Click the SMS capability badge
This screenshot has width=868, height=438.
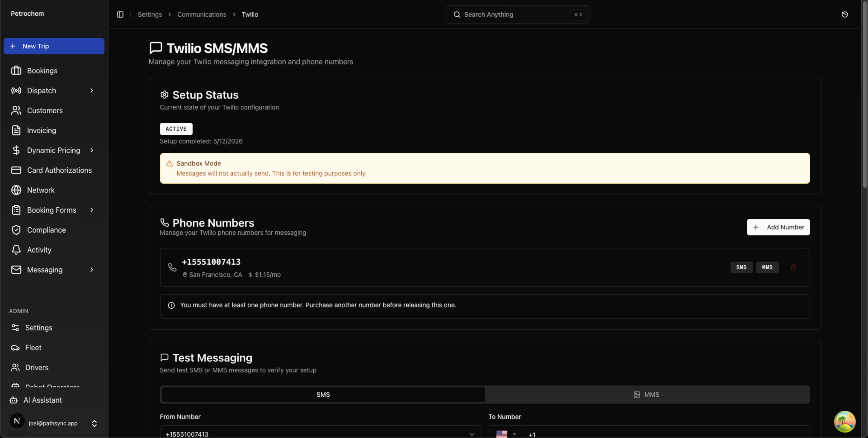click(741, 267)
